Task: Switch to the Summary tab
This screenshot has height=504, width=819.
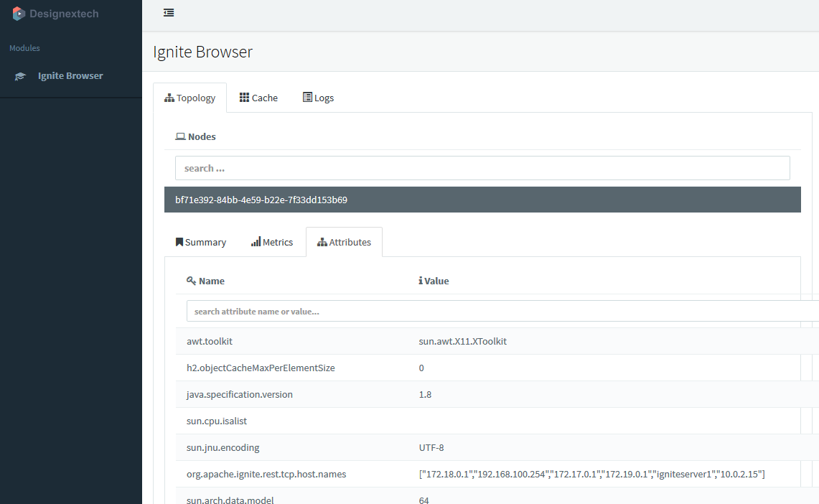Action: pyautogui.click(x=200, y=243)
